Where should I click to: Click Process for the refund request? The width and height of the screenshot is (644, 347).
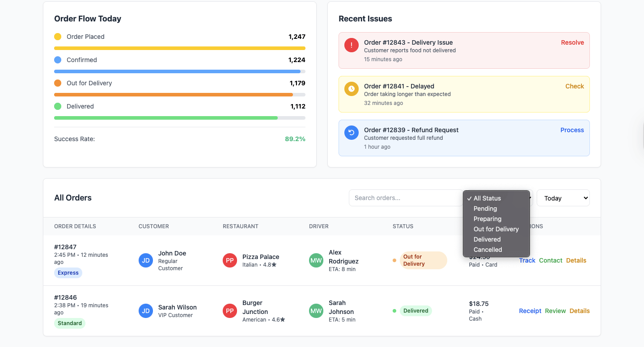[x=572, y=130]
